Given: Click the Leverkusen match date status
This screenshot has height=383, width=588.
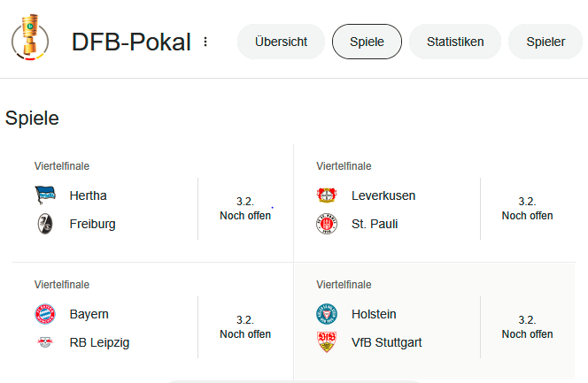Looking at the screenshot, I should (527, 209).
